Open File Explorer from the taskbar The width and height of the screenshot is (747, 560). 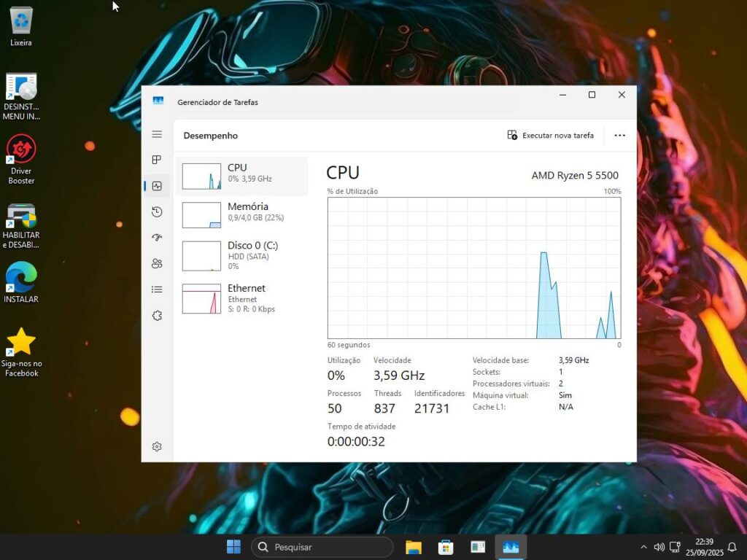tap(414, 547)
